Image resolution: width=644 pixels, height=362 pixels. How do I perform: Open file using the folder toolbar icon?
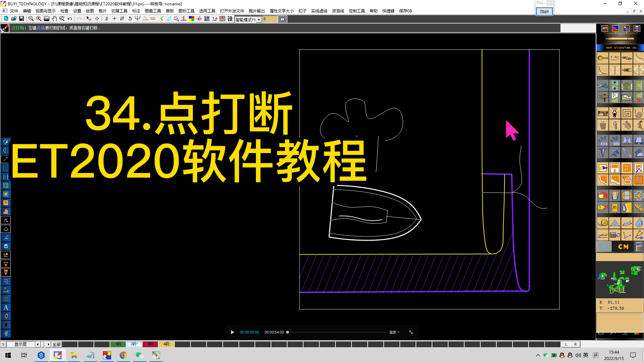point(14,19)
